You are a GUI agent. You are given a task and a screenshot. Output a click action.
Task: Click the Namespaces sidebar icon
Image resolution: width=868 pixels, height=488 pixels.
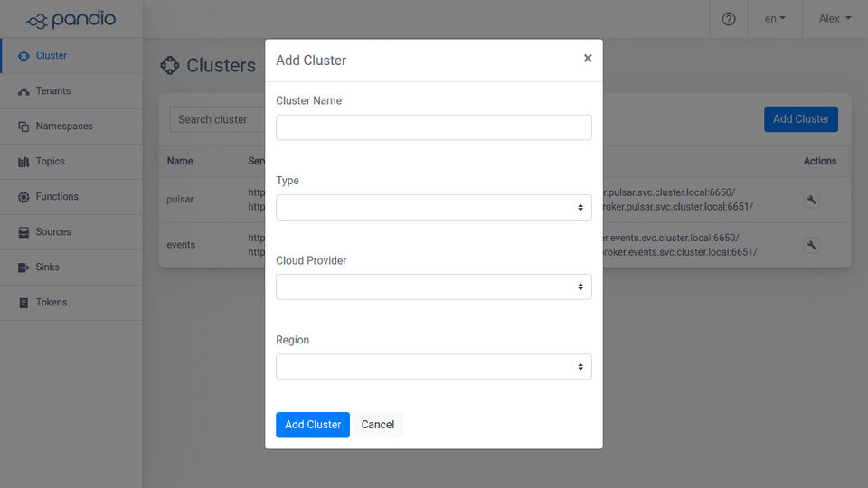click(24, 127)
